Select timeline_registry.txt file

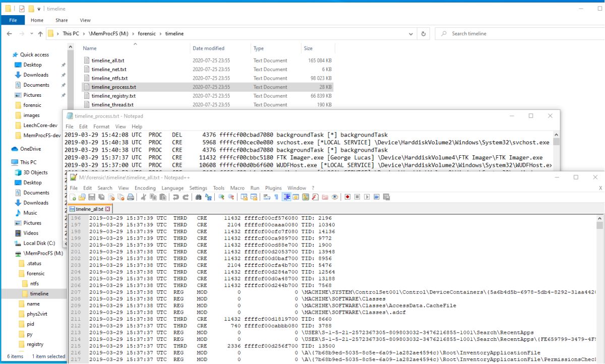pos(113,96)
